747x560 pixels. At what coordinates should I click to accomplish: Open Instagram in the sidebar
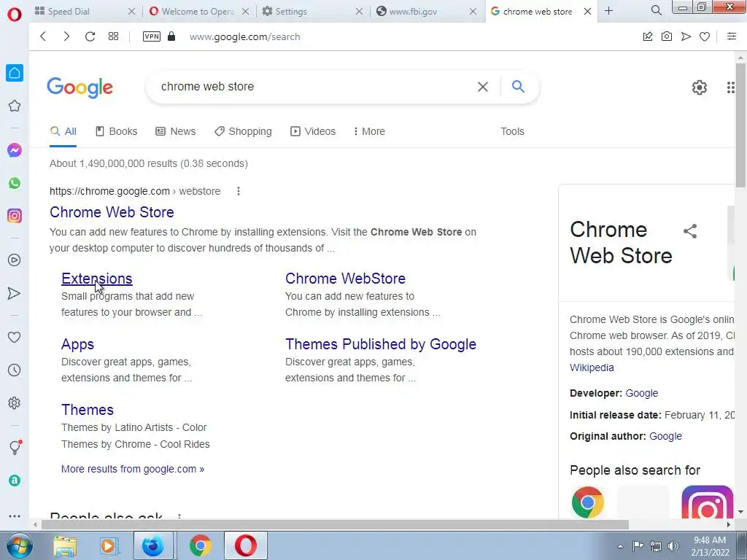coord(15,216)
